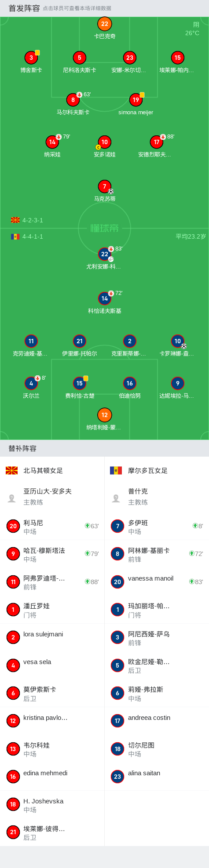The image size is (209, 868).
Task: Open coach 亚历山大-安多夫 profile
Action: [52, 497]
